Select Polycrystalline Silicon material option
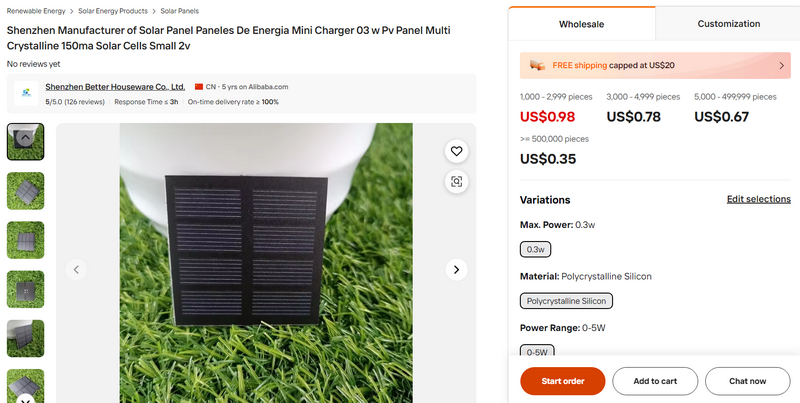Screen dimensions: 800x403 (566, 300)
